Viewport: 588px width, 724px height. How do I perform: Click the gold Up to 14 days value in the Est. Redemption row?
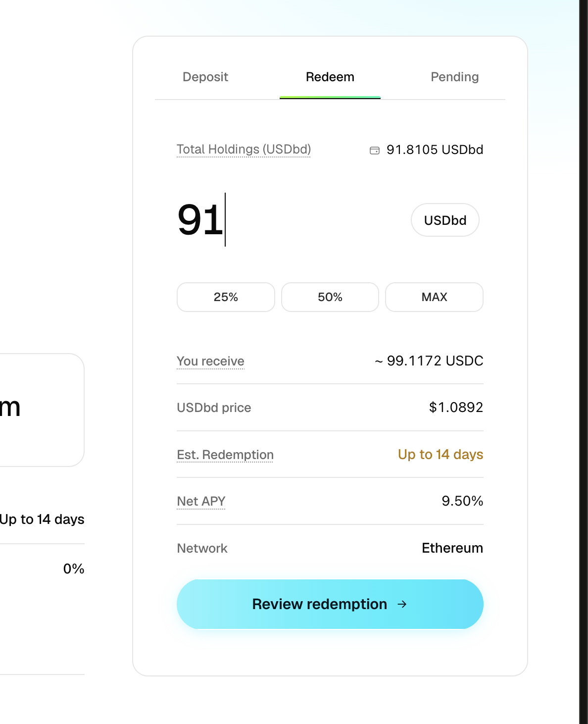click(x=441, y=454)
